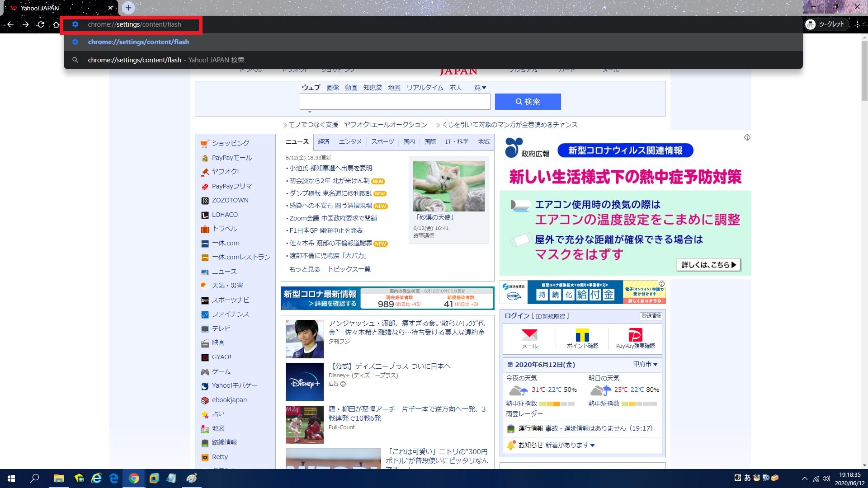Click into the address bar URL text
The height and width of the screenshot is (488, 868).
[x=135, y=24]
